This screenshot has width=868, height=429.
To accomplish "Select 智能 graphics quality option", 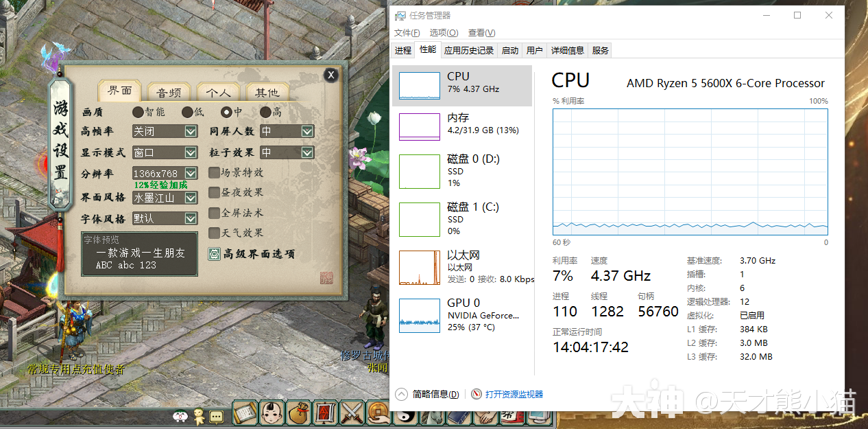I will [138, 112].
